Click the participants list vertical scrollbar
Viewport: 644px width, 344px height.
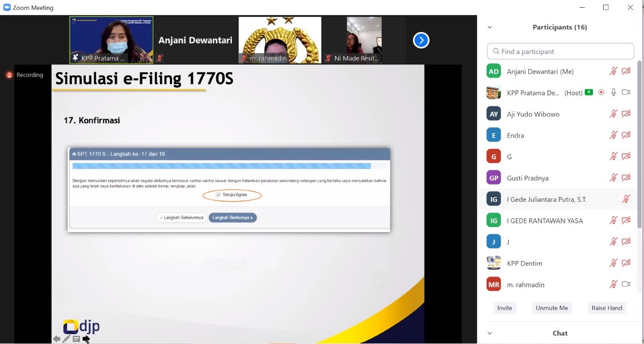pyautogui.click(x=640, y=144)
